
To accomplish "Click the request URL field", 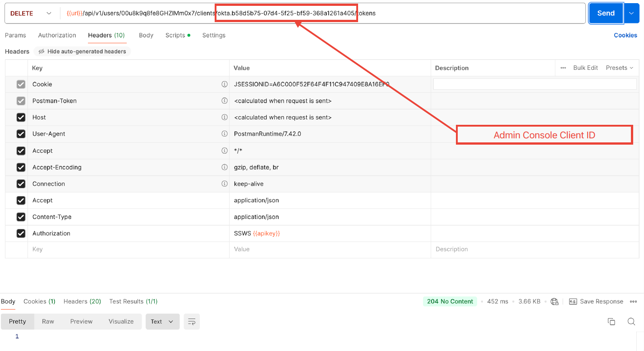I will point(322,14).
